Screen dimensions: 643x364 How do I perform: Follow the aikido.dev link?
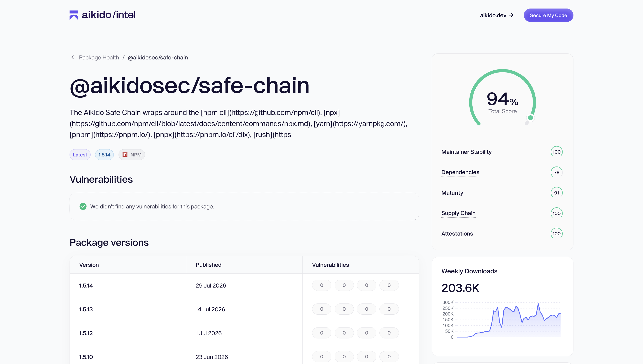click(x=493, y=15)
